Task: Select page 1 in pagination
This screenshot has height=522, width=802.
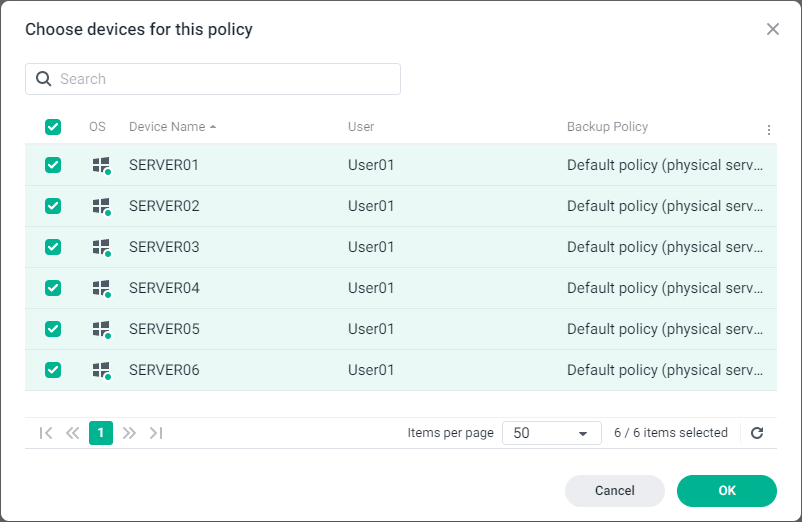Action: [x=101, y=433]
